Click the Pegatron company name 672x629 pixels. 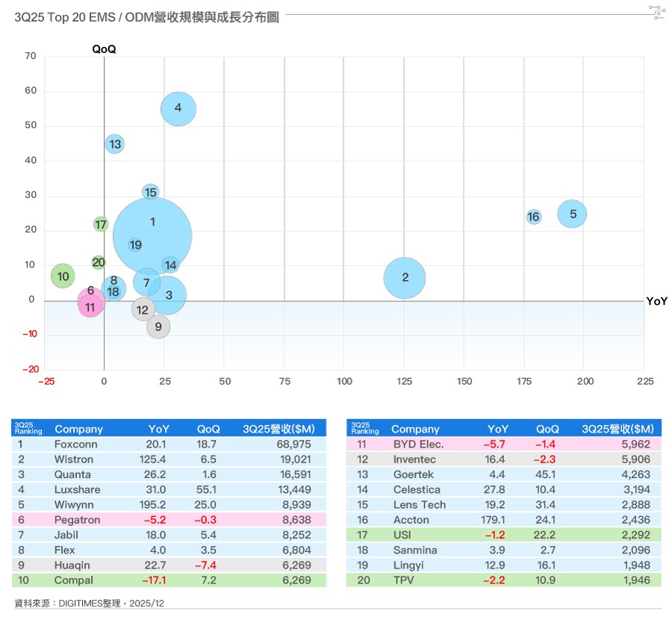tap(76, 520)
